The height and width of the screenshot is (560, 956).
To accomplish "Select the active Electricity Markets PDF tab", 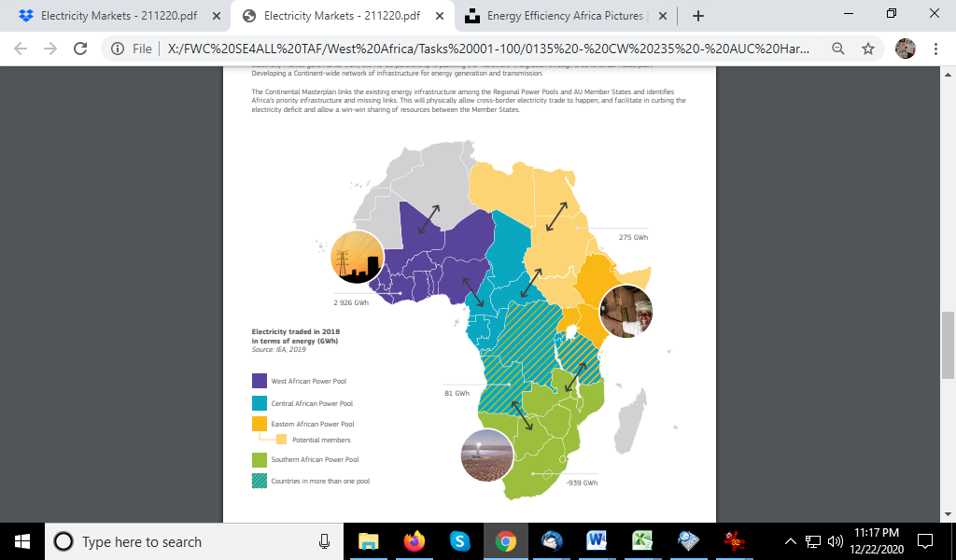I will (342, 16).
